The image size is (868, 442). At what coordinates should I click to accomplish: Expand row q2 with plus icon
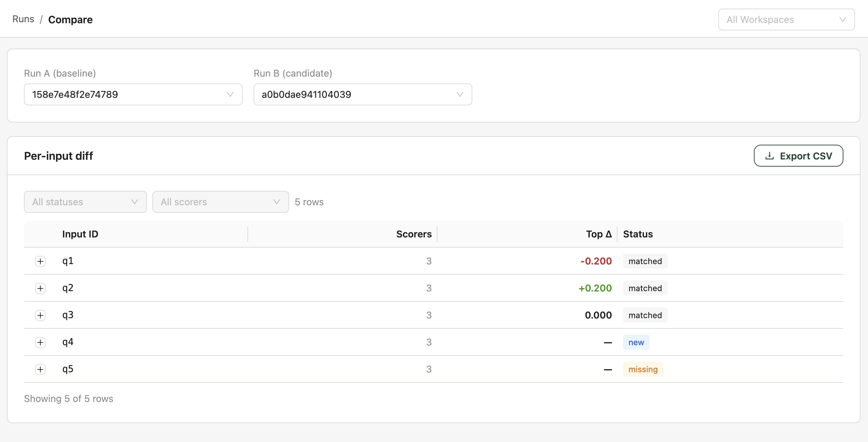(x=40, y=288)
